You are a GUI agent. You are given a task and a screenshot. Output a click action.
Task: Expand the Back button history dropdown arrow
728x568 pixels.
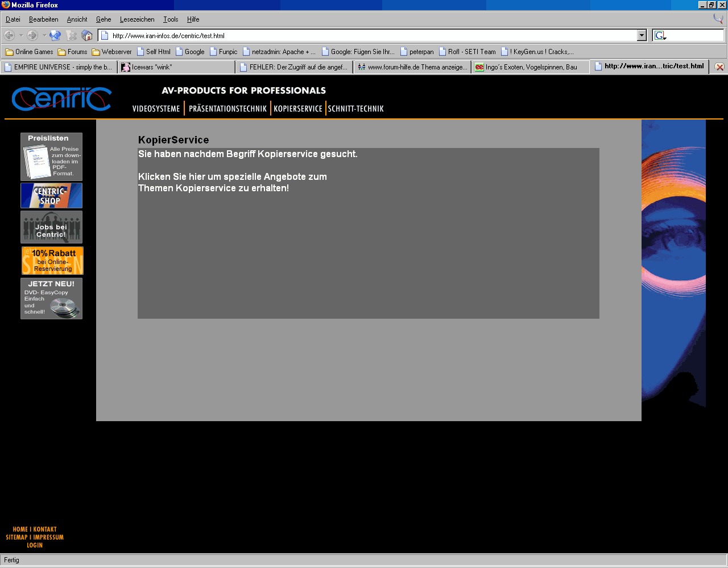21,36
